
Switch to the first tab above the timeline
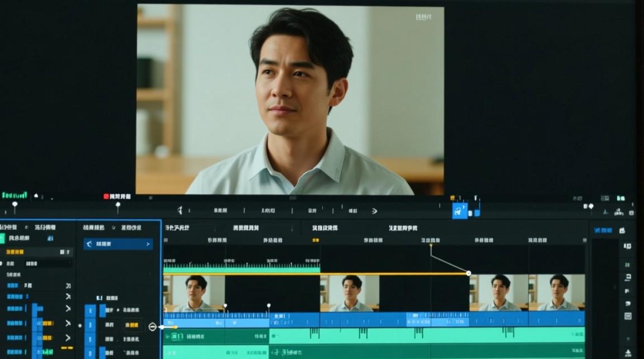(177, 228)
